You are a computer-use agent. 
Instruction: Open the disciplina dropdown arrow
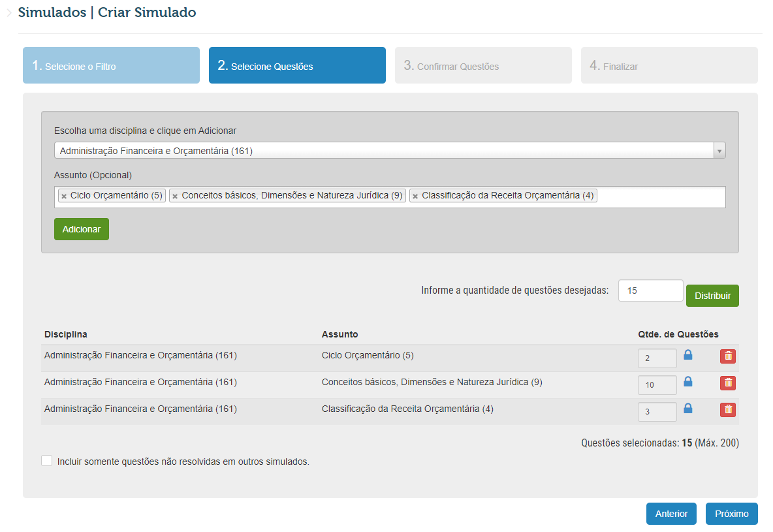(x=719, y=149)
